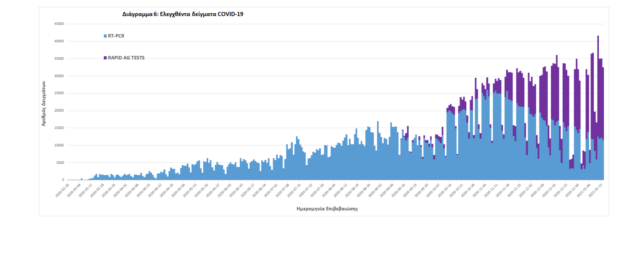Click the 45000 y-axis tick label
The image size is (644, 258).
[x=58, y=24]
